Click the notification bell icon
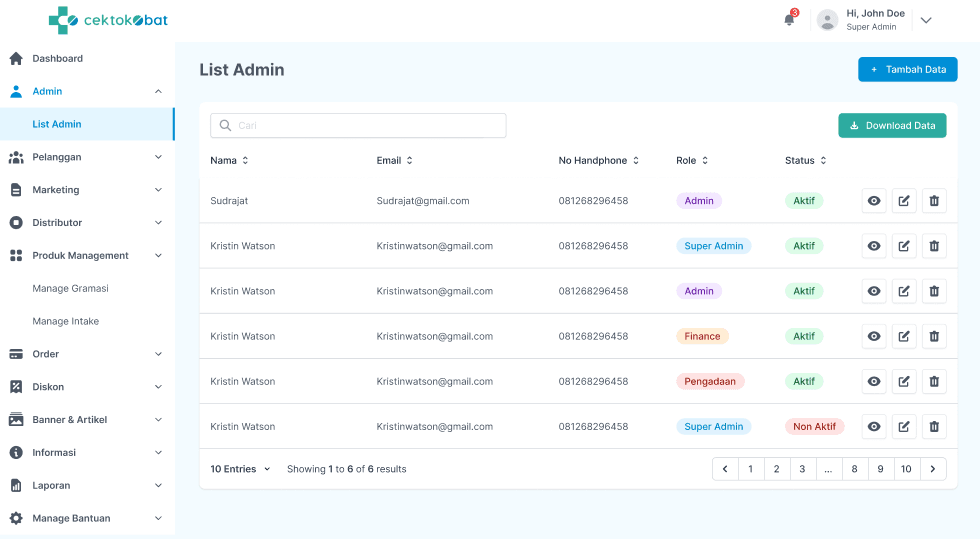This screenshot has width=980, height=539. (789, 19)
